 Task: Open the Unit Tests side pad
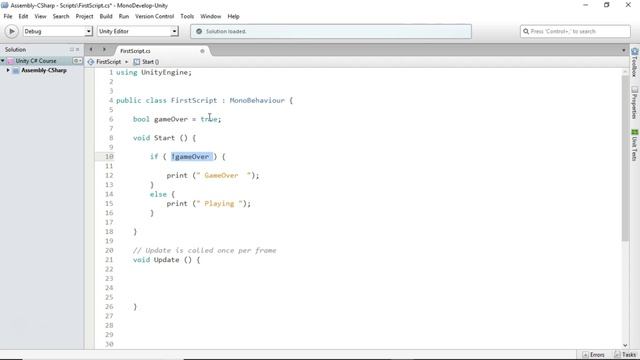coord(635,145)
